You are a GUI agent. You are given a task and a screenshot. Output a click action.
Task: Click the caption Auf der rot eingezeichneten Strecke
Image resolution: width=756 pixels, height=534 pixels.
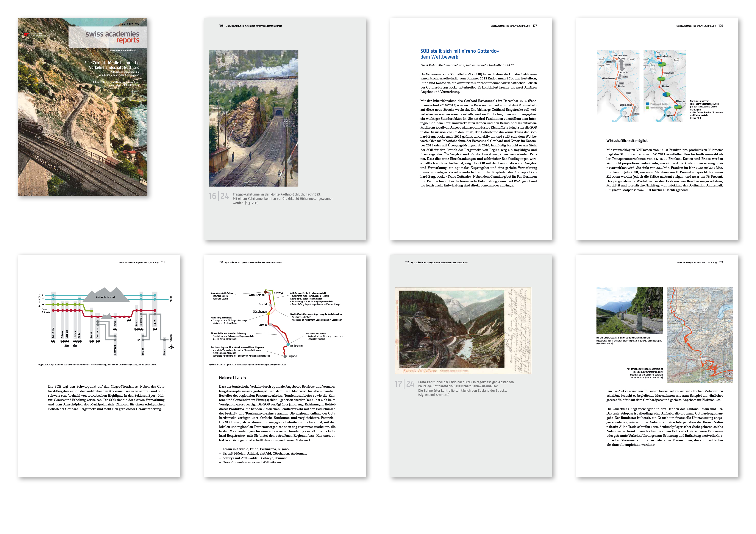pyautogui.click(x=645, y=373)
